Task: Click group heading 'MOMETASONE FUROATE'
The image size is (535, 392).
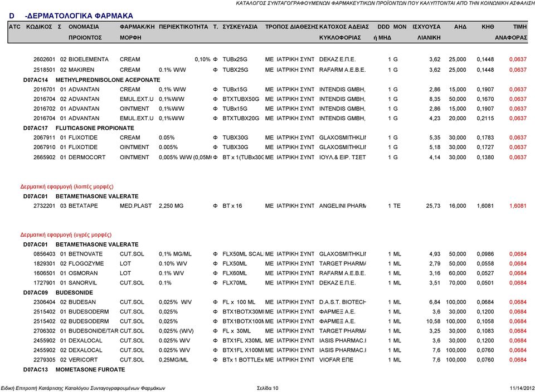Action: point(90,370)
